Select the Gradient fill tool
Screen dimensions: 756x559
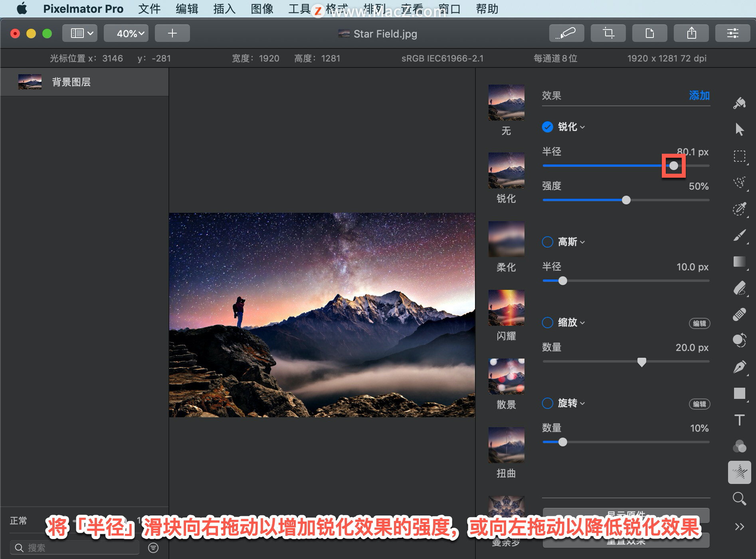point(739,262)
